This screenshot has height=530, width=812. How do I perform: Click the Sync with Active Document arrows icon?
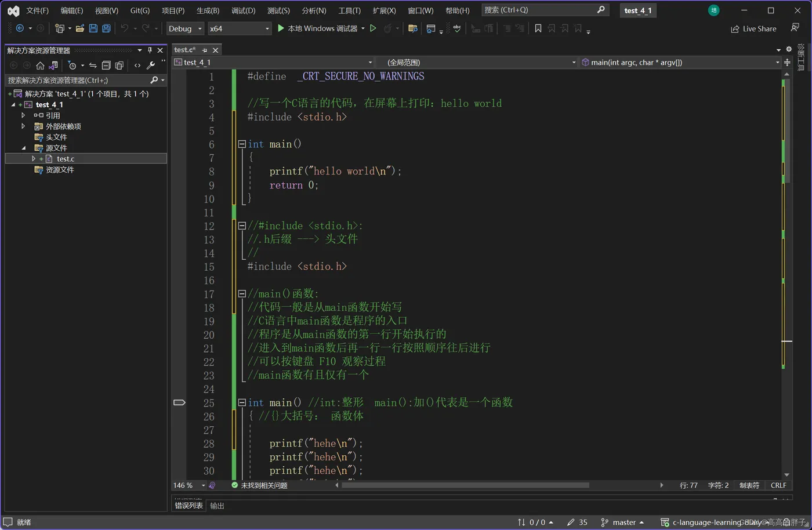pos(93,66)
